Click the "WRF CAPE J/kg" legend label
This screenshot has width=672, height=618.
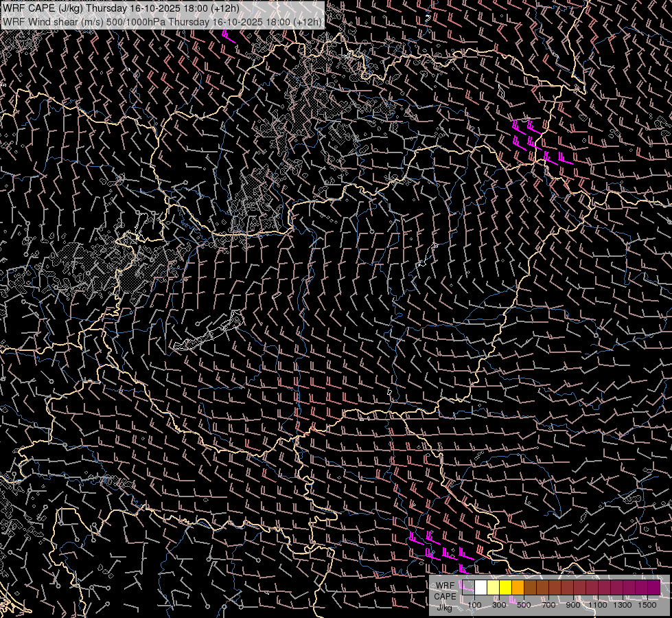(445, 596)
